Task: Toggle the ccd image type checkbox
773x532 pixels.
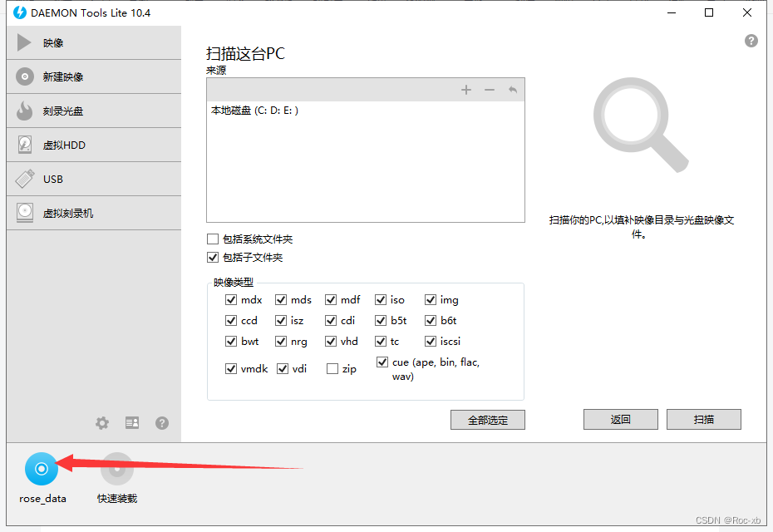Action: 231,321
